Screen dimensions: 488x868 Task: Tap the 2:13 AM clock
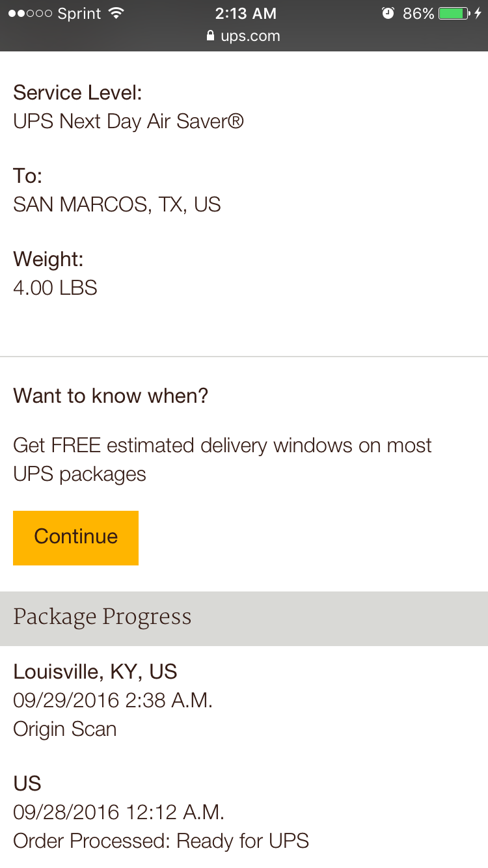pyautogui.click(x=246, y=13)
